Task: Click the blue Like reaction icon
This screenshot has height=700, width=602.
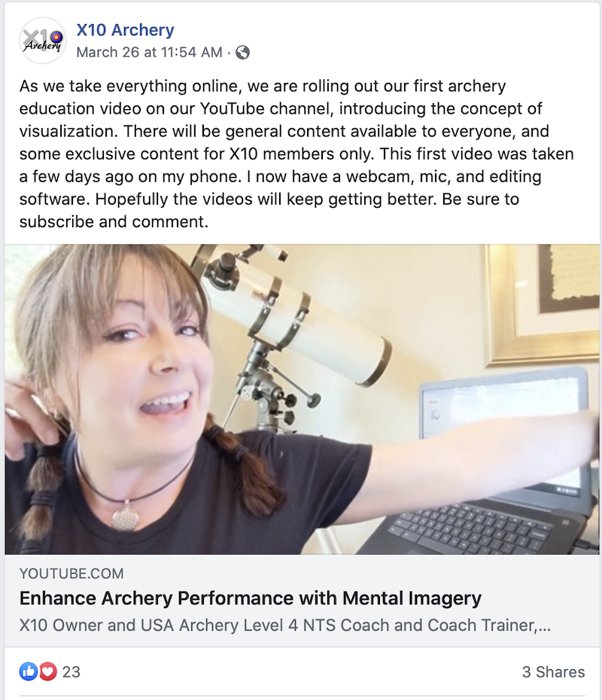Action: [x=28, y=671]
